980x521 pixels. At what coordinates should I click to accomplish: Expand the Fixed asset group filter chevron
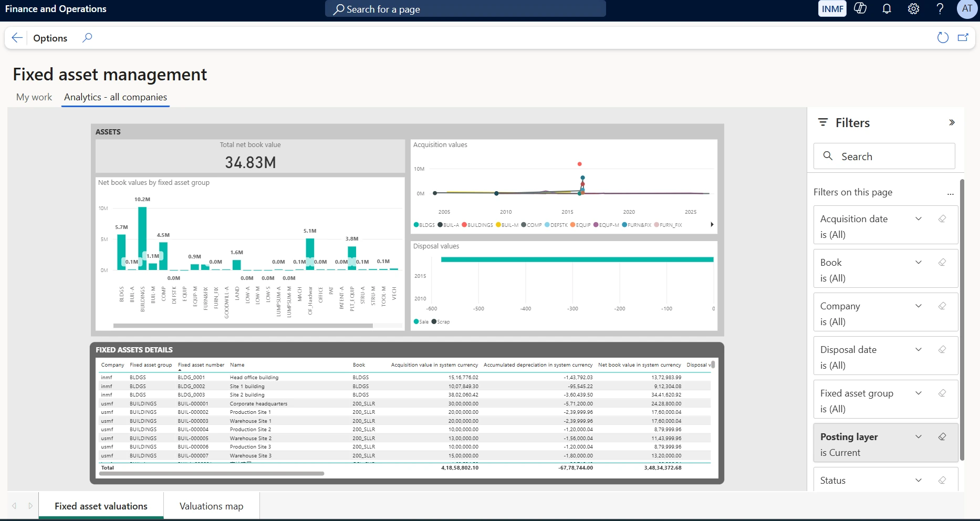[x=919, y=393]
